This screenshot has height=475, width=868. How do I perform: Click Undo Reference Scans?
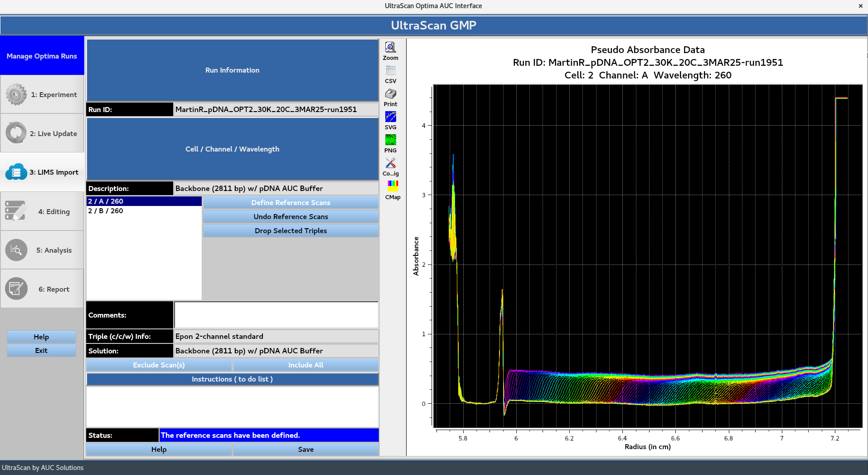(291, 216)
